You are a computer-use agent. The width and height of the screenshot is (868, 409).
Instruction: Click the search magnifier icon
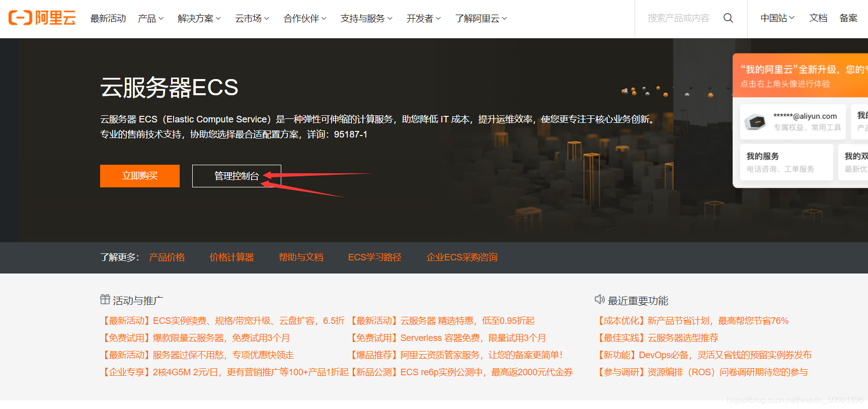click(728, 18)
